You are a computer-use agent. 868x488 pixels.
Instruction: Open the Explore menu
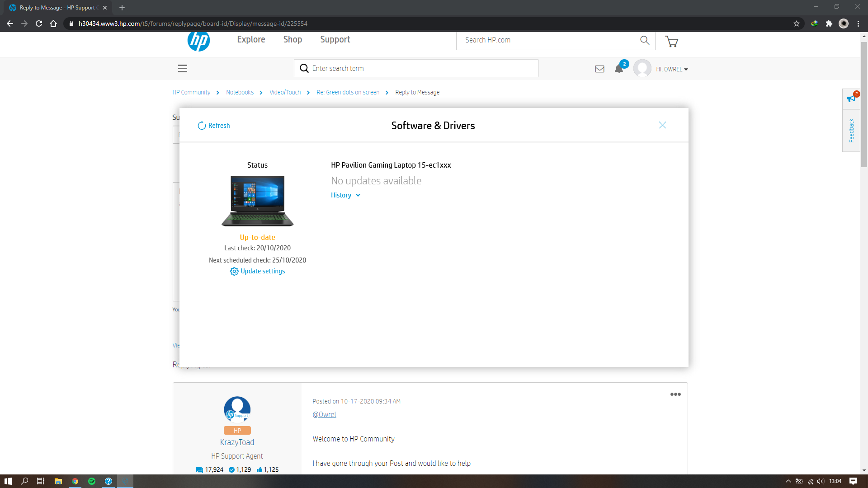[251, 40]
